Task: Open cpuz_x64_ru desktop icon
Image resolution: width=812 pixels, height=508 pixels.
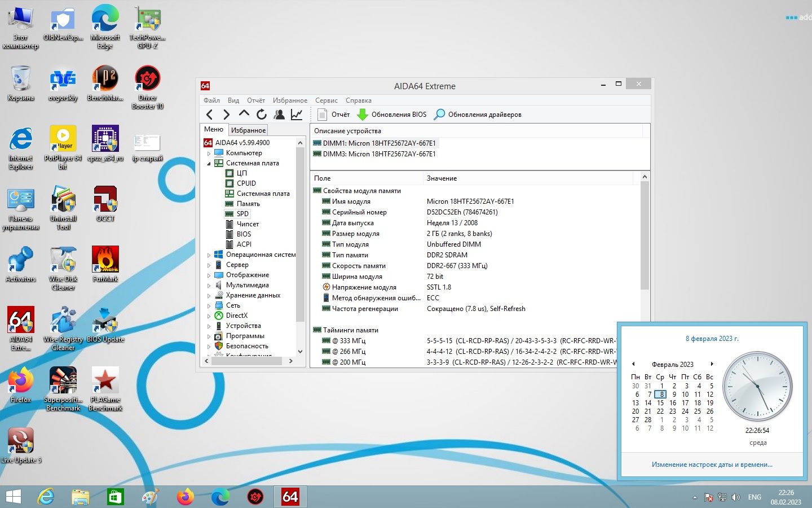Action: click(x=105, y=143)
